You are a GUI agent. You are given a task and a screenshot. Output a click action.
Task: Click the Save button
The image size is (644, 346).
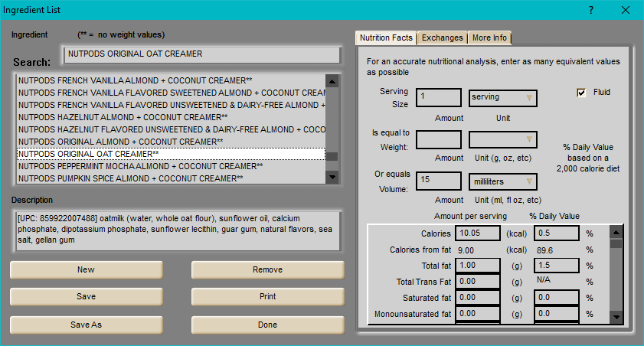87,296
